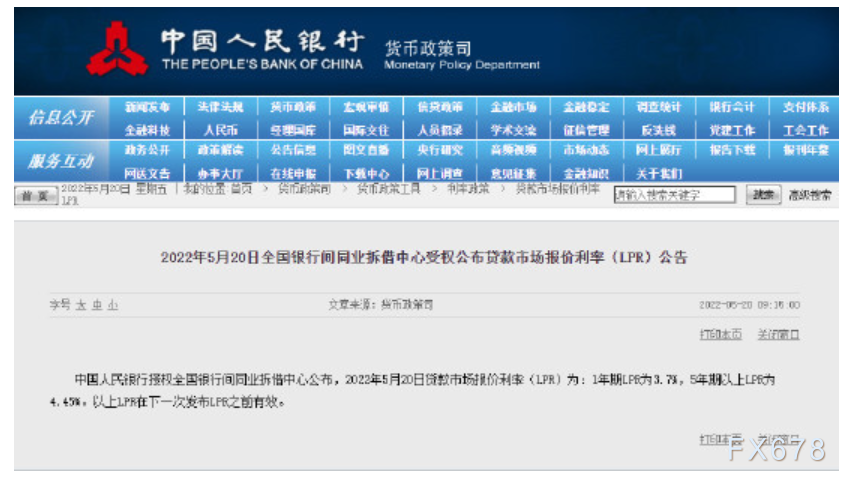Go to the 征信管理 section

[x=586, y=131]
